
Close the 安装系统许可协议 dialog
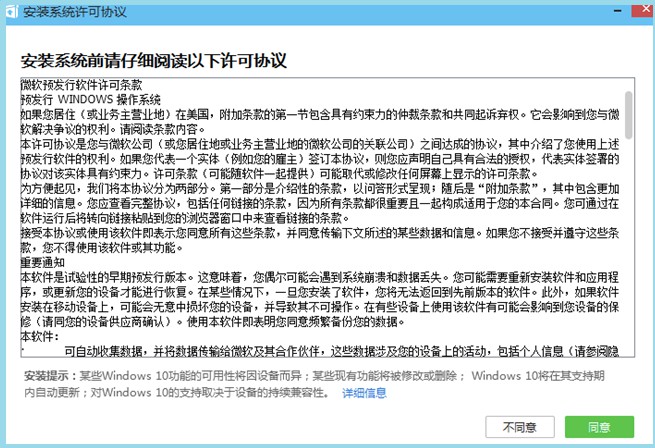pos(642,10)
